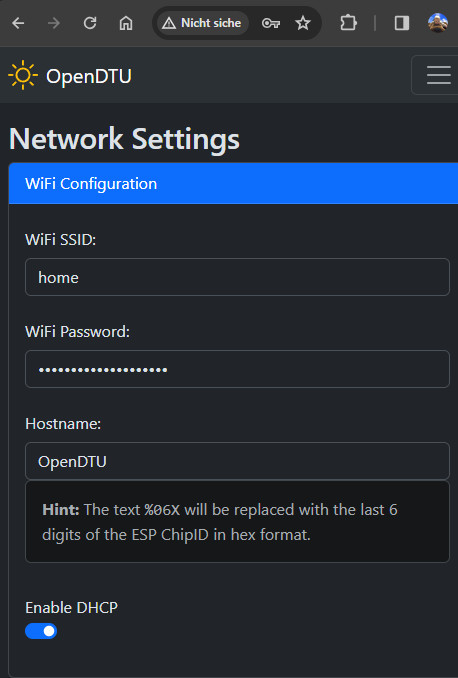458x678 pixels.
Task: Reload the current page
Action: pos(90,23)
